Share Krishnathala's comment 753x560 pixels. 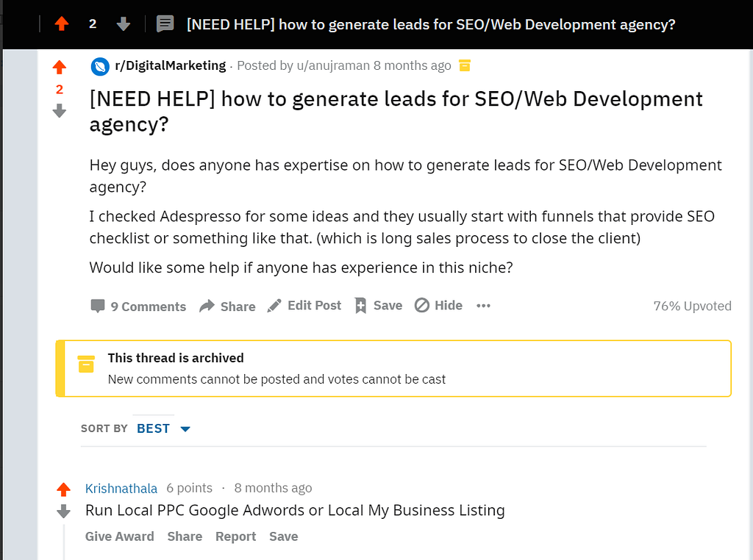[x=185, y=536]
